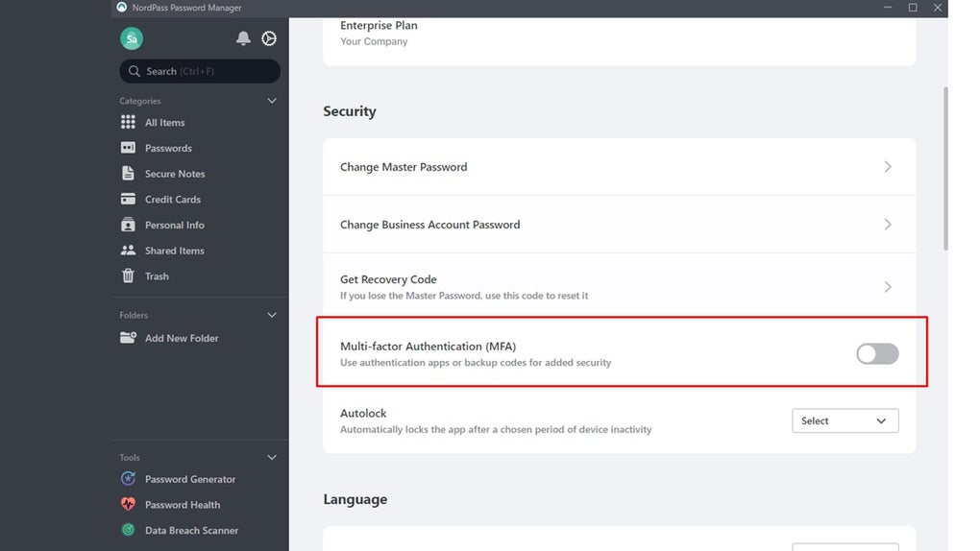Click the magnifier icon in search bar

click(134, 71)
